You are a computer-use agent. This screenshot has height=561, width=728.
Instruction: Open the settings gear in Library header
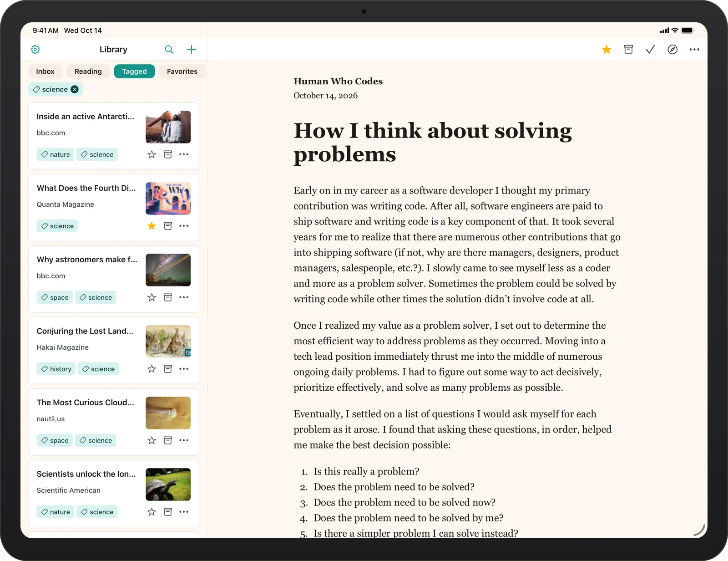tap(35, 49)
